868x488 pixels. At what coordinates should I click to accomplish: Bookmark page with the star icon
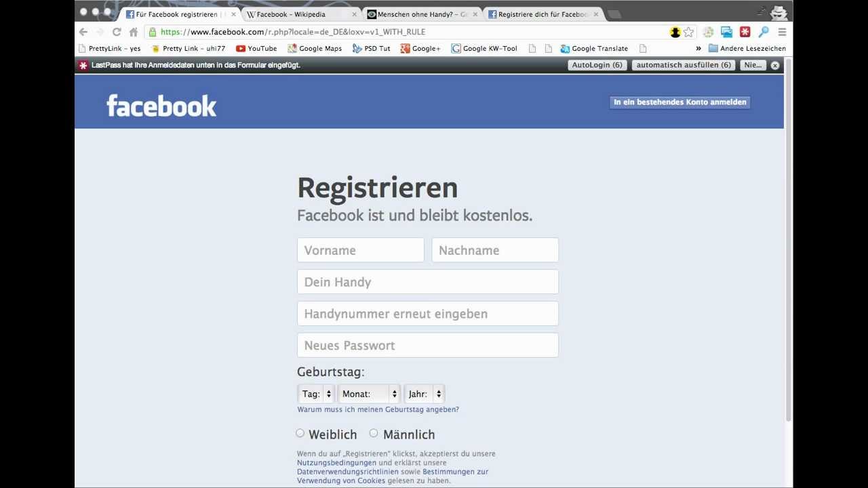(x=688, y=32)
